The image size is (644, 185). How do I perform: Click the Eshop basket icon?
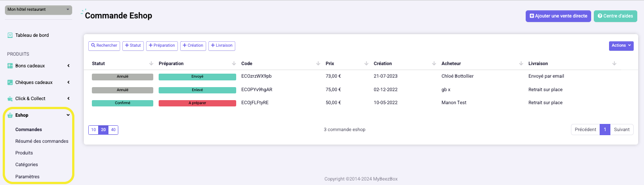(10, 115)
